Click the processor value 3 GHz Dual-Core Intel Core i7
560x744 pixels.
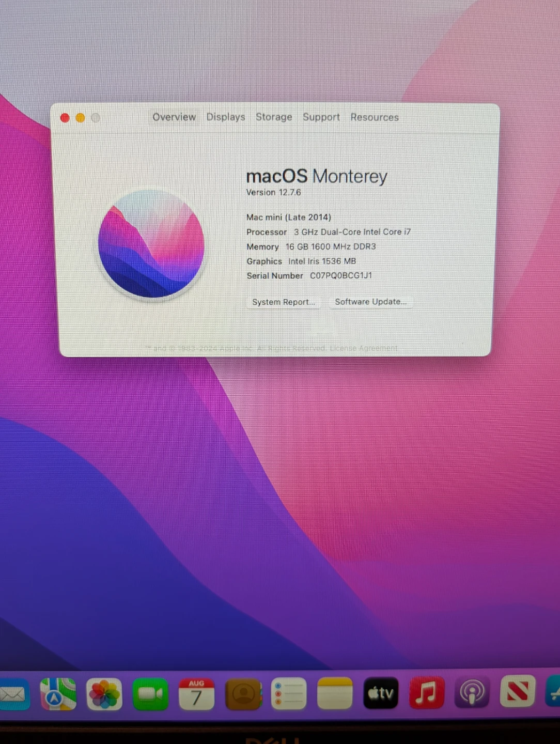pos(352,232)
